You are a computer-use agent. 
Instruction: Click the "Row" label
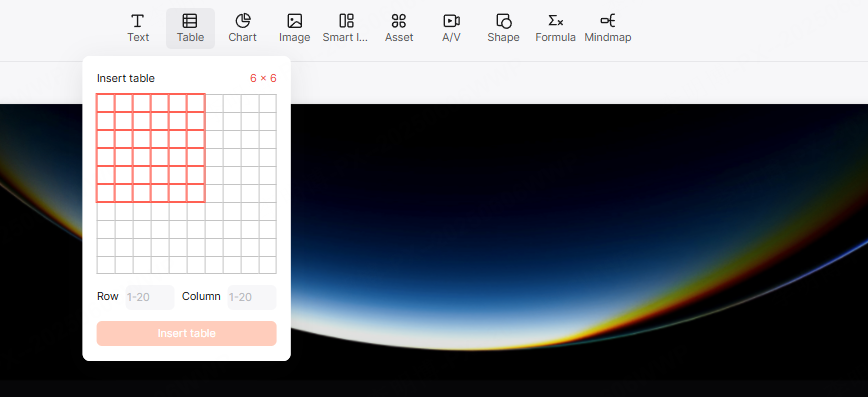[107, 296]
